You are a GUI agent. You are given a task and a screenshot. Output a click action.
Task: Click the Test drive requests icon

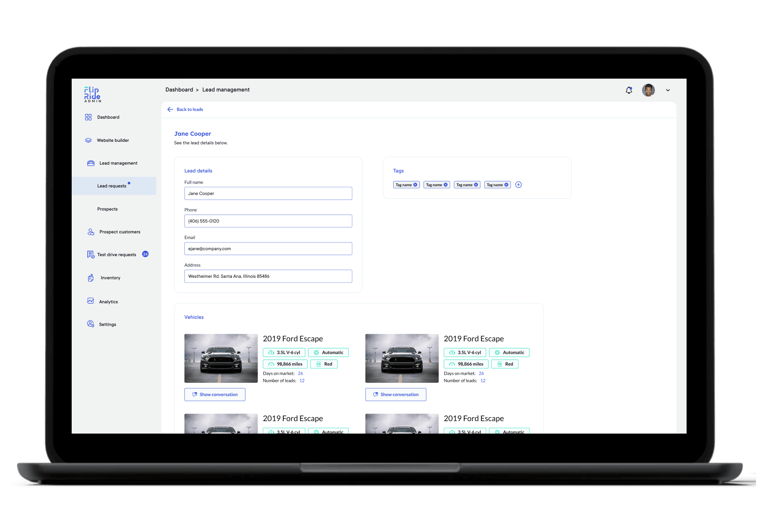(x=91, y=255)
